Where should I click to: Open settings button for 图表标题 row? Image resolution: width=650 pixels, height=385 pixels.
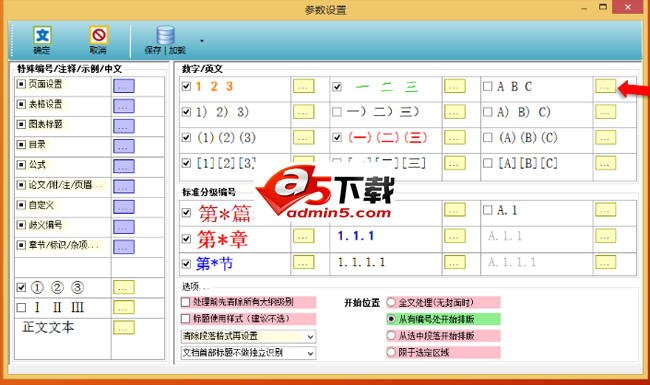click(x=124, y=126)
